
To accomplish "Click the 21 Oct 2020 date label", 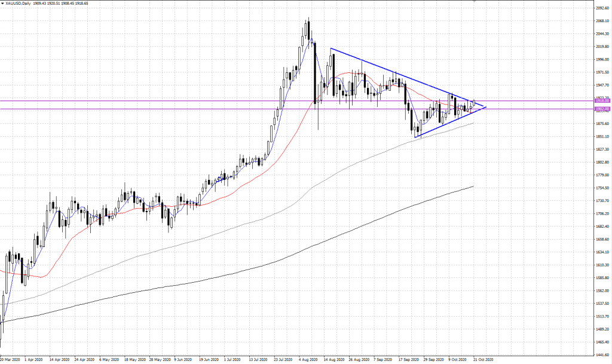I will [482, 360].
